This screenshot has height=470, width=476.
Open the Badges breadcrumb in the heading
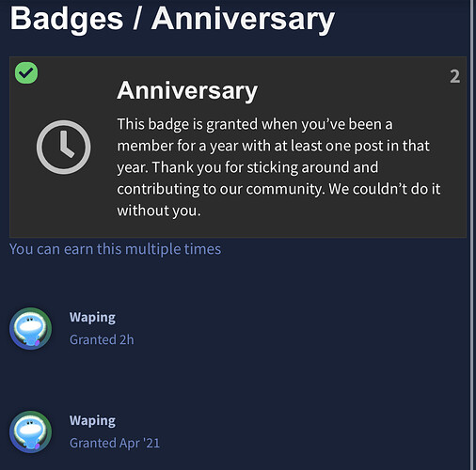[67, 19]
